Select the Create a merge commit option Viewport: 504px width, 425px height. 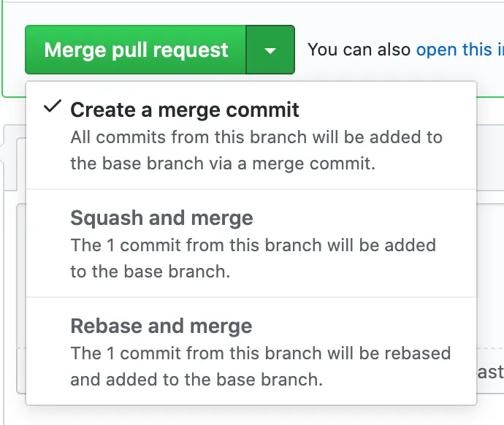coord(185,110)
